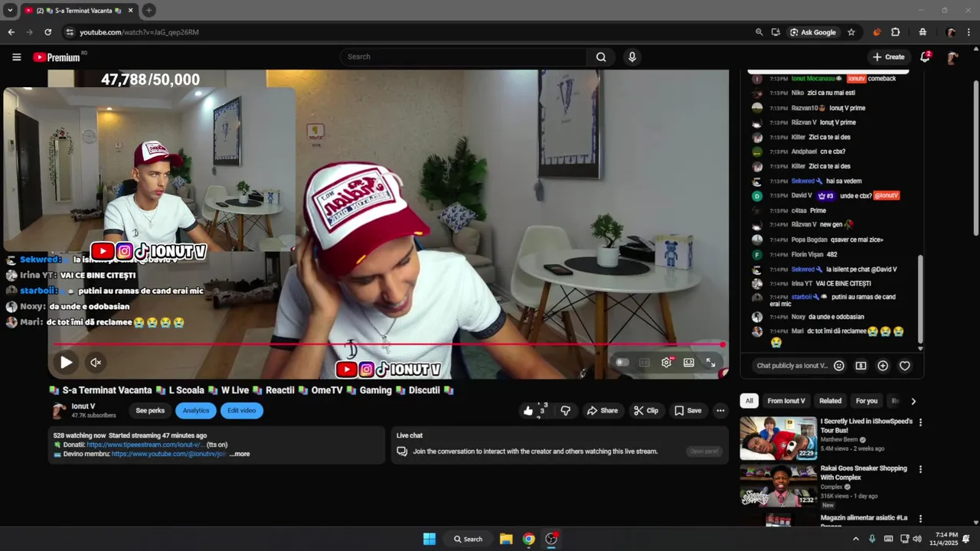Screen dimensions: 980x551
Task: Click the Windows taskbar Search box
Action: click(468, 539)
